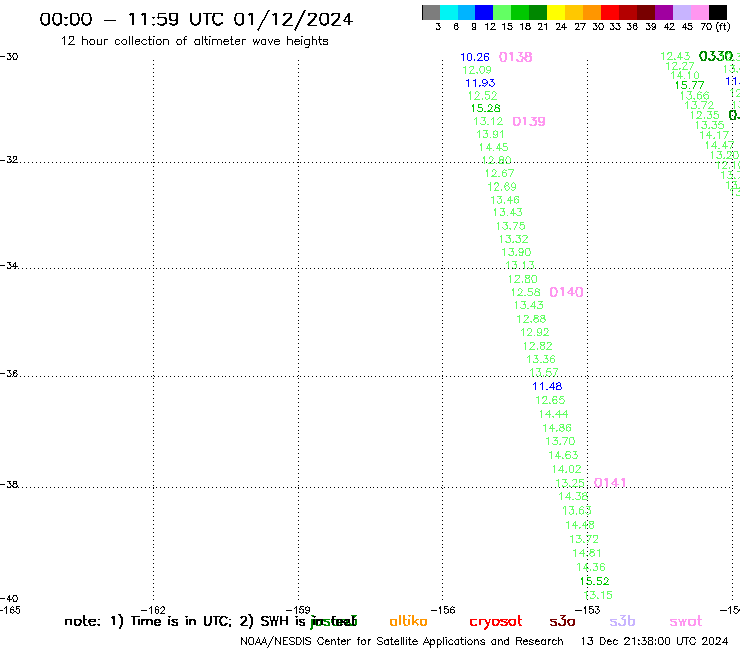
Task: Select the wave height value 13.12
Action: [488, 122]
